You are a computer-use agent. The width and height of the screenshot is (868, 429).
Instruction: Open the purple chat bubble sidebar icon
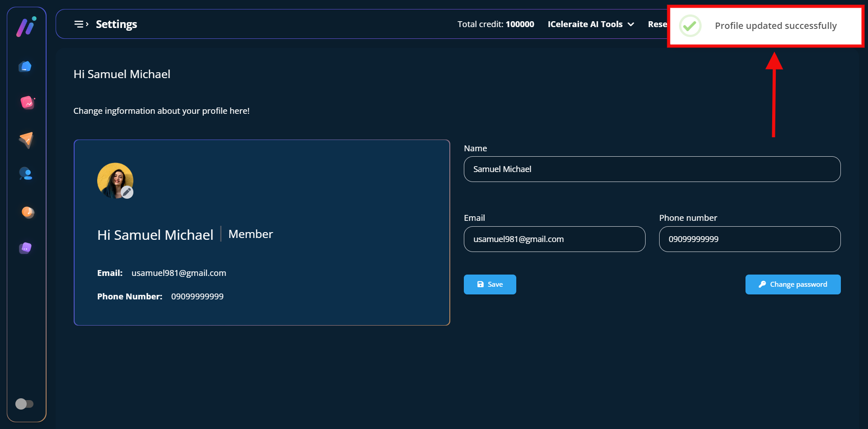pos(26,248)
